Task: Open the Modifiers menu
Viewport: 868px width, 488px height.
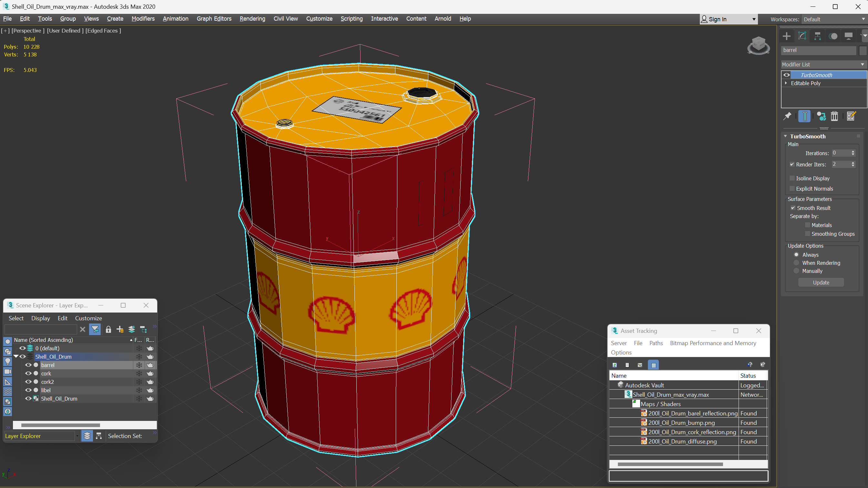Action: pyautogui.click(x=143, y=18)
